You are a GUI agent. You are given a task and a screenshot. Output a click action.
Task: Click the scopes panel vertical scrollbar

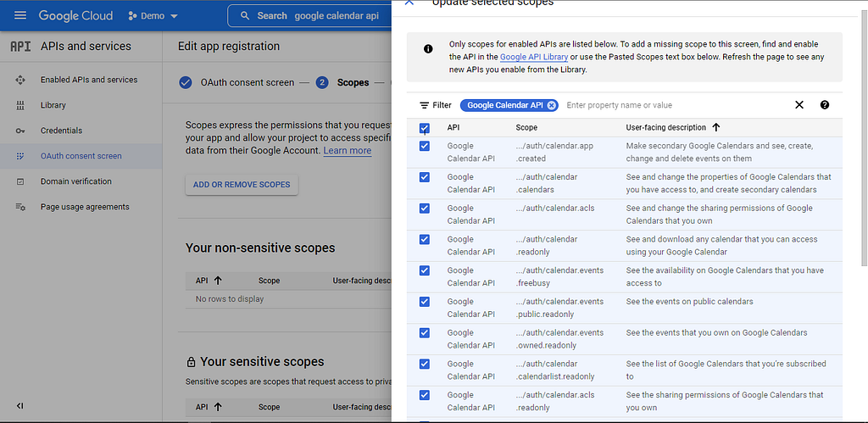point(862,138)
